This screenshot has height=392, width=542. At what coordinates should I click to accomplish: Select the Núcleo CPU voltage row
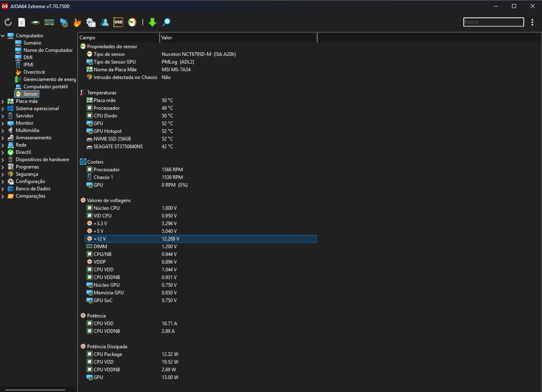201,208
